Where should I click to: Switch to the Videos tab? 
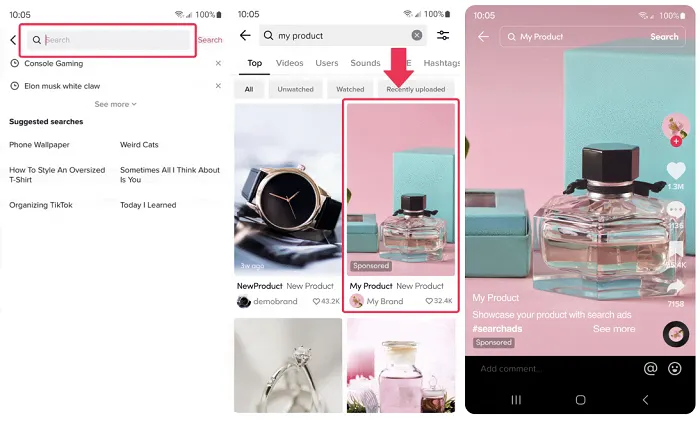click(x=289, y=63)
